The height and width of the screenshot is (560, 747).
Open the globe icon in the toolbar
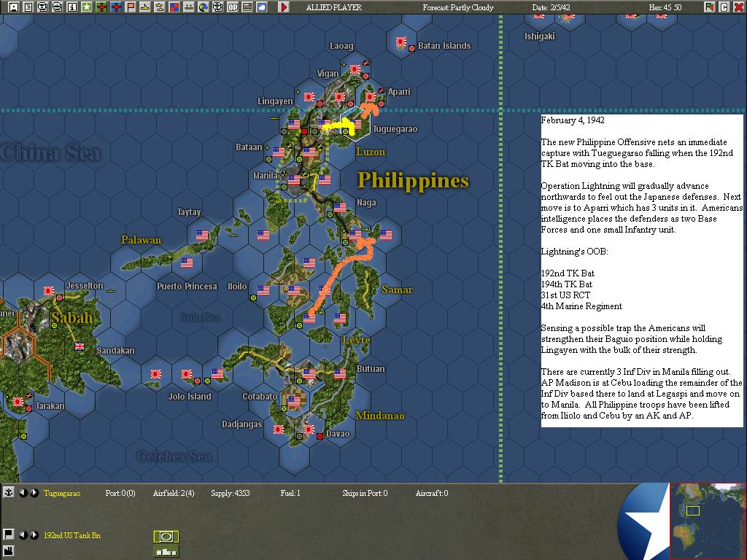tap(204, 7)
